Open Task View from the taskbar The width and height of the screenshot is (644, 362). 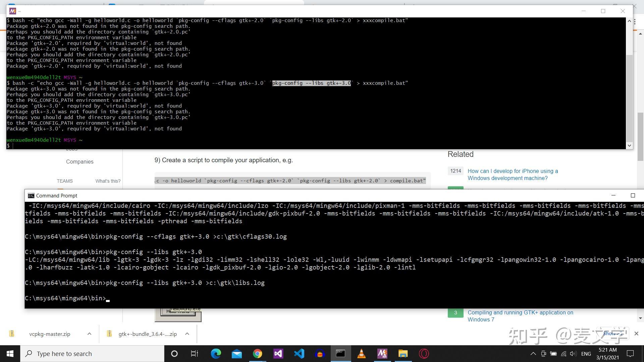coord(195,353)
